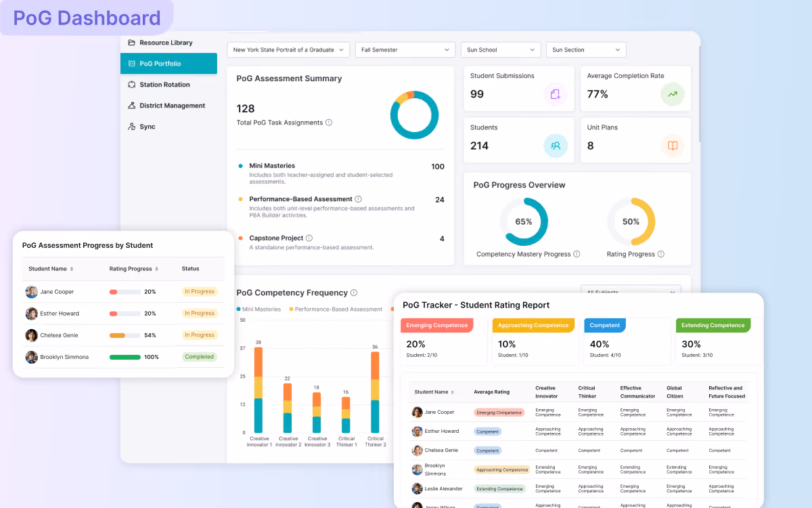Open the All Subjects filter dropdown
The width and height of the screenshot is (812, 508).
[631, 291]
